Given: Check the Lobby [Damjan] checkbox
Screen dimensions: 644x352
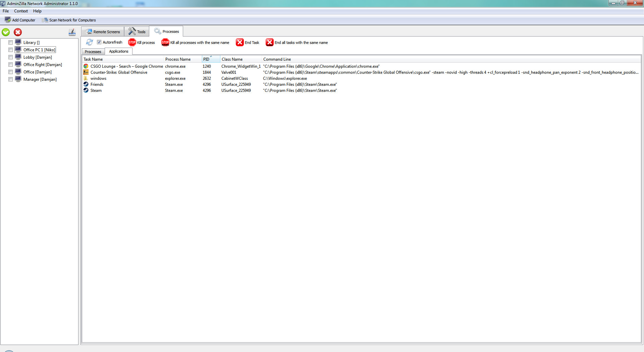Looking at the screenshot, I should coord(10,57).
